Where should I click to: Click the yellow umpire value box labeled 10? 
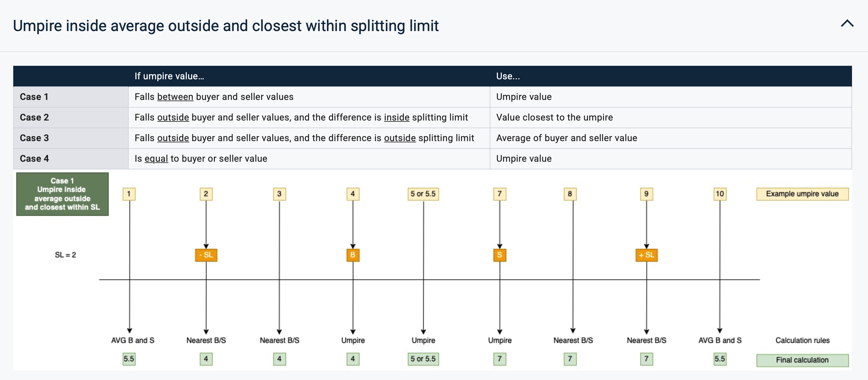[719, 194]
